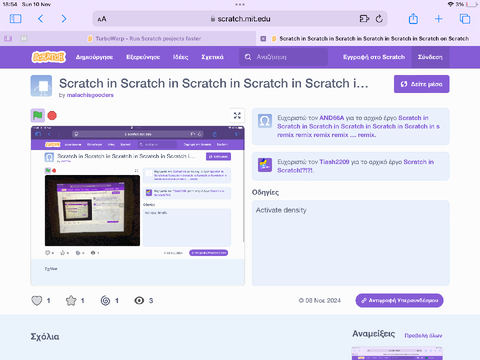This screenshot has width=480, height=360.
Task: Click the Σχόλια comments heading
Action: click(45, 337)
